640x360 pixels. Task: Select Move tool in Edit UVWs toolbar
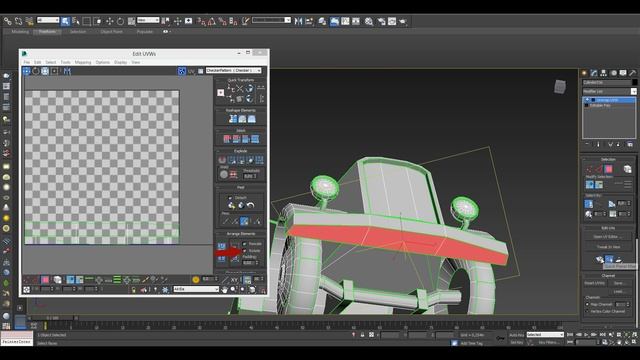[27, 71]
